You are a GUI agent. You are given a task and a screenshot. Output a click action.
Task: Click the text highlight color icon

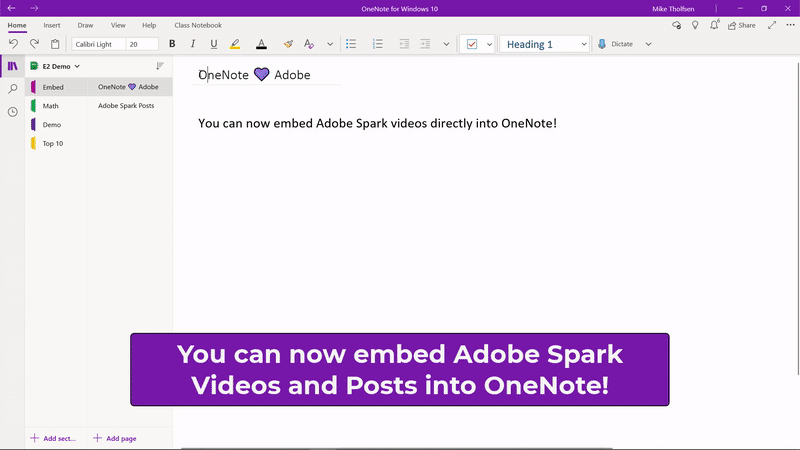pos(235,44)
